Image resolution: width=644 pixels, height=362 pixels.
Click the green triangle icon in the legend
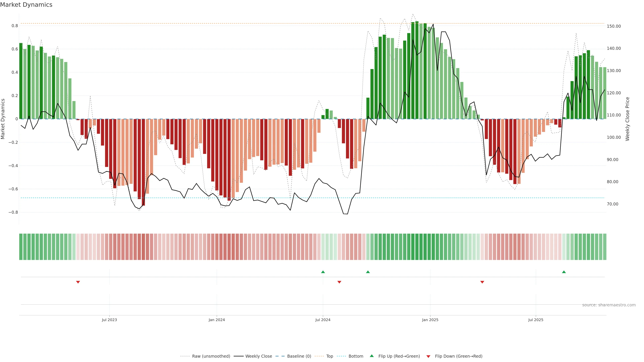point(372,356)
